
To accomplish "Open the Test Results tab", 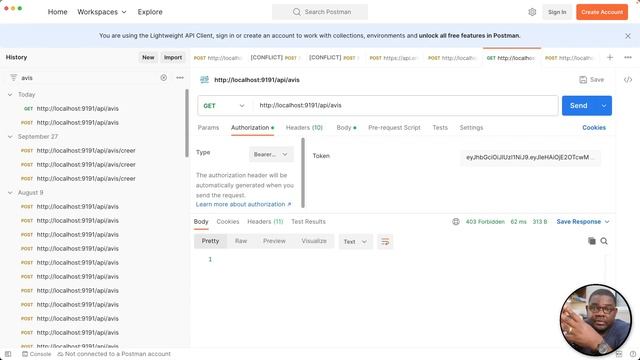I will pos(308,222).
